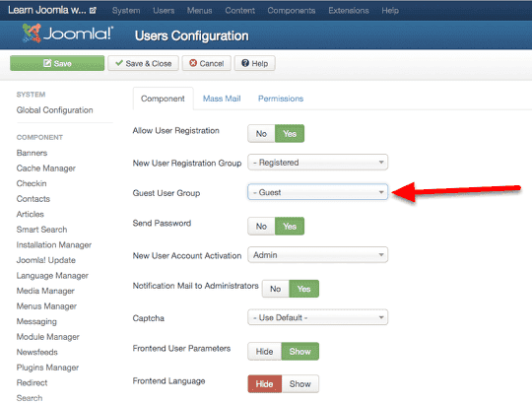Set Notification Mail to Administrators to No
The height and width of the screenshot is (403, 532).
click(276, 289)
